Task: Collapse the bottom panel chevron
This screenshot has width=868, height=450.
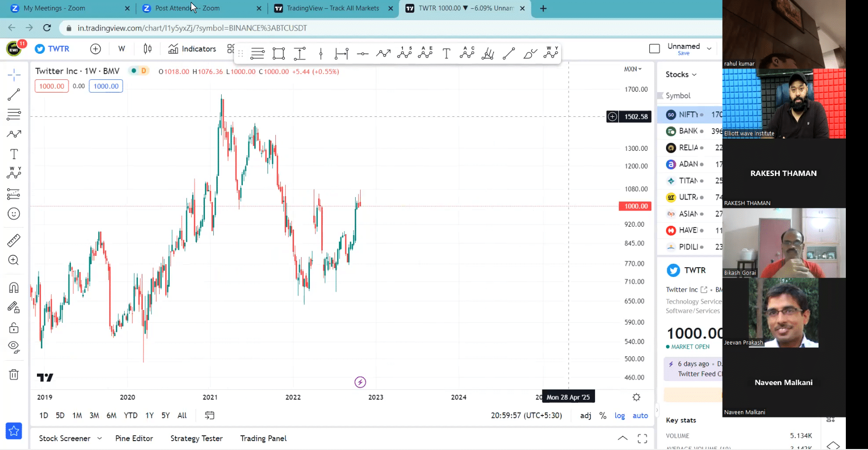Action: [x=623, y=438]
